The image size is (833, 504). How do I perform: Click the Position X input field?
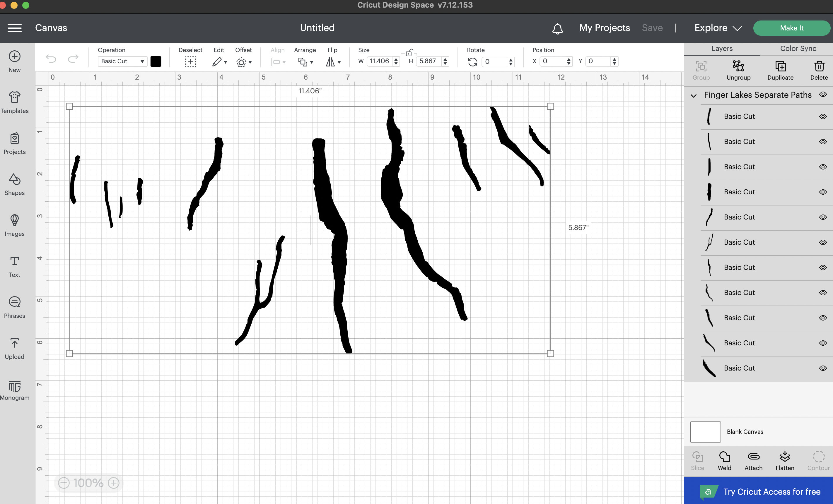point(553,61)
